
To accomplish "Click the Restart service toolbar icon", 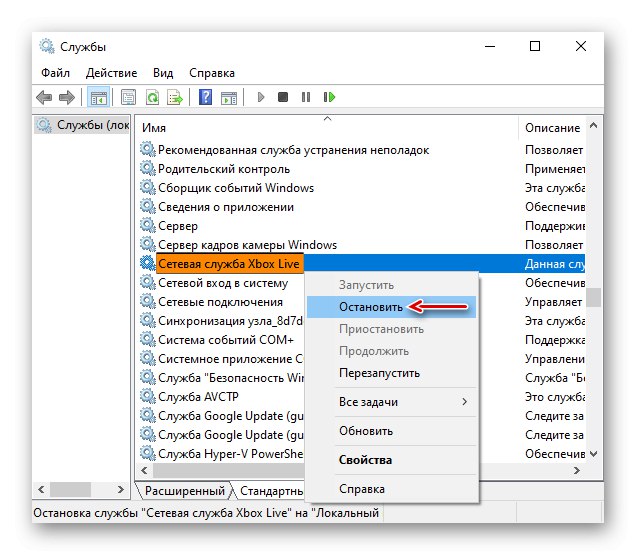I will point(329,97).
